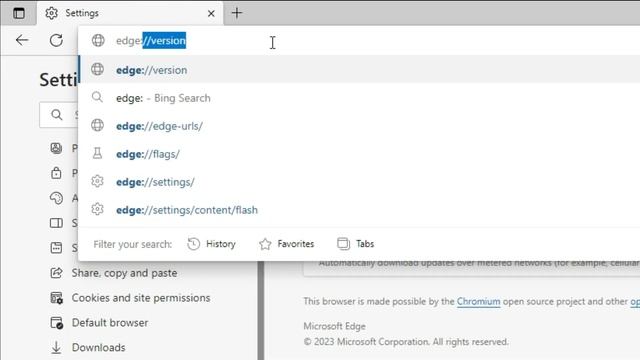Click the Microsoft Edge text

[334, 326]
